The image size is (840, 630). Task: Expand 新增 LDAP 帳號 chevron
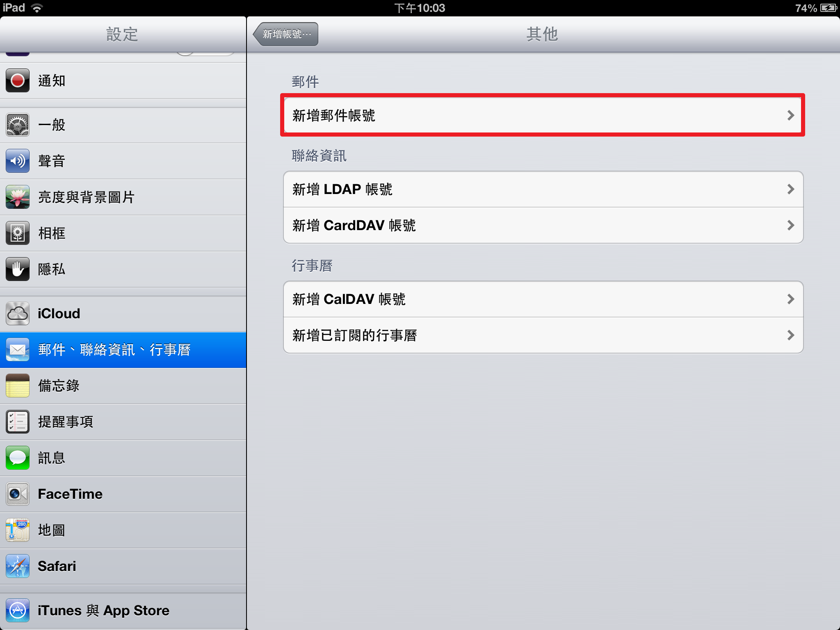pos(791,189)
